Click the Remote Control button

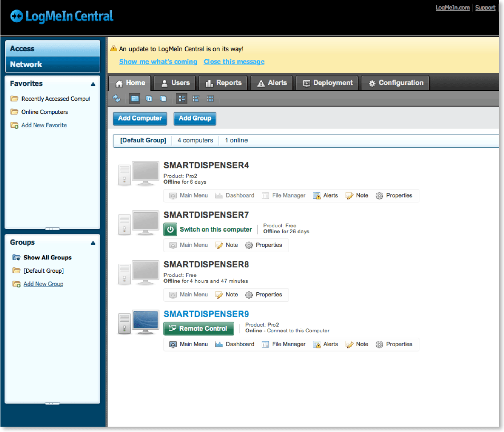(199, 329)
